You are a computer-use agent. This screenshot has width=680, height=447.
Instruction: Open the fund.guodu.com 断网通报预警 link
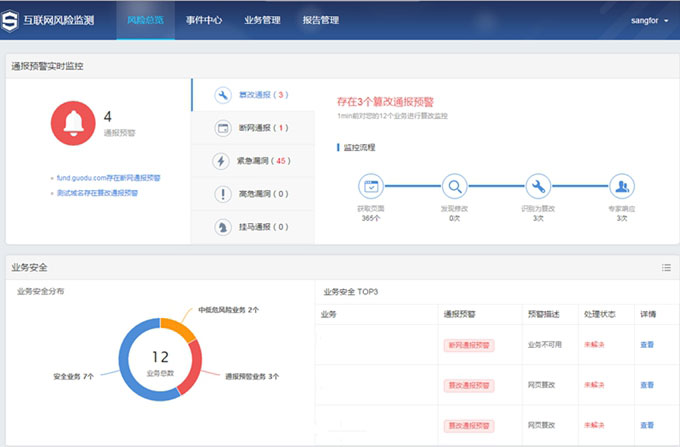[108, 177]
